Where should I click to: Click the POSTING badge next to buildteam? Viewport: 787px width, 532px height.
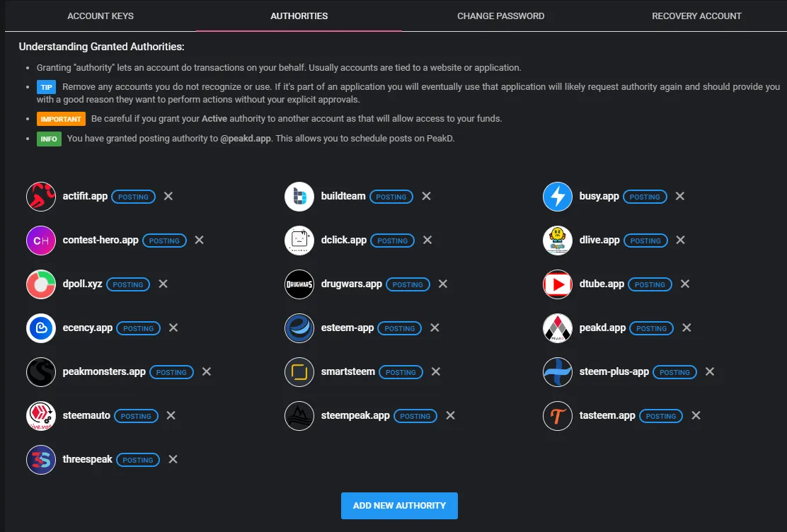point(391,197)
